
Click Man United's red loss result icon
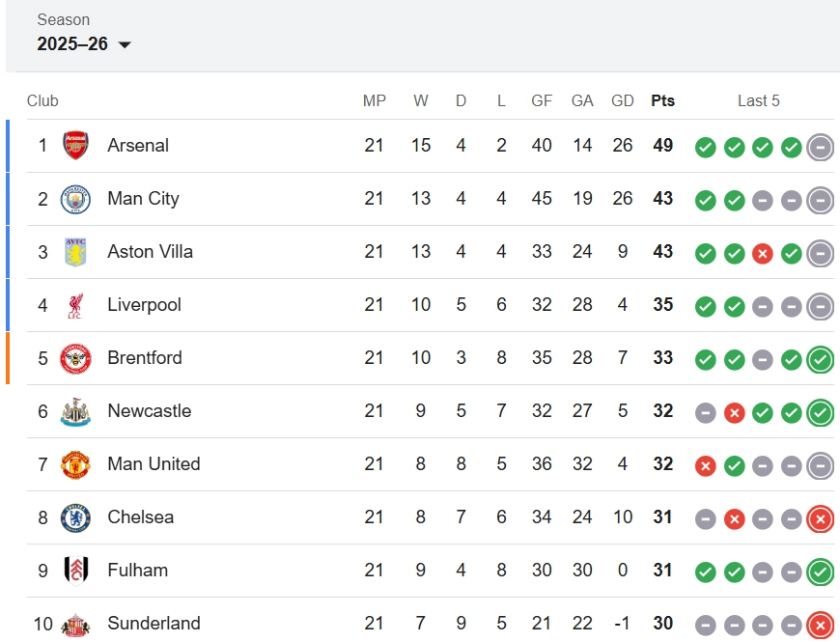[706, 465]
